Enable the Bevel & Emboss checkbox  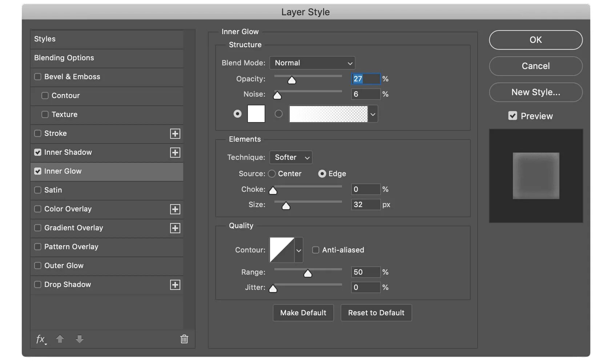(x=38, y=77)
